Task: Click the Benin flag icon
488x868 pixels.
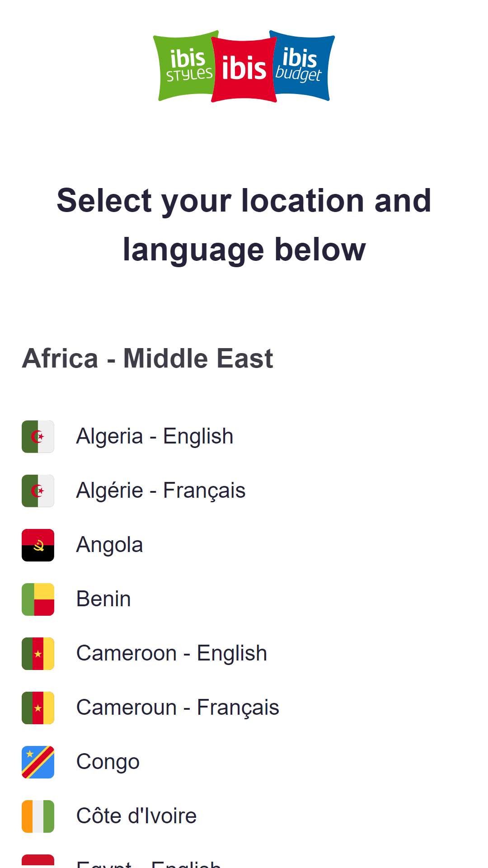Action: pos(38,599)
